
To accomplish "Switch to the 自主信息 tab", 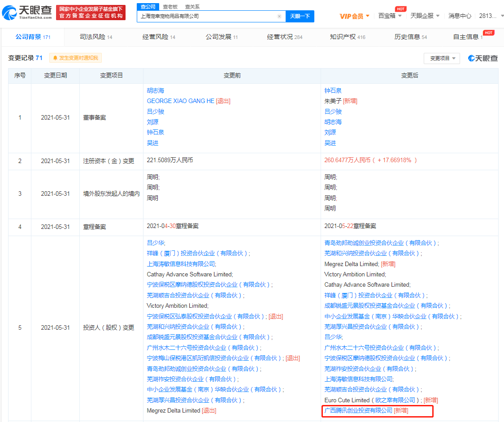I will pos(468,37).
